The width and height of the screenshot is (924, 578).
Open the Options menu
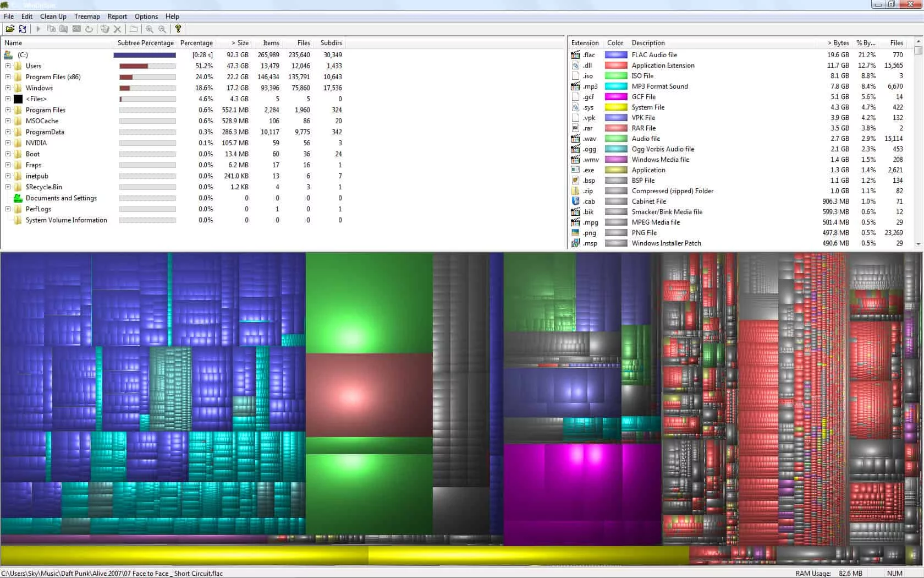pyautogui.click(x=146, y=17)
